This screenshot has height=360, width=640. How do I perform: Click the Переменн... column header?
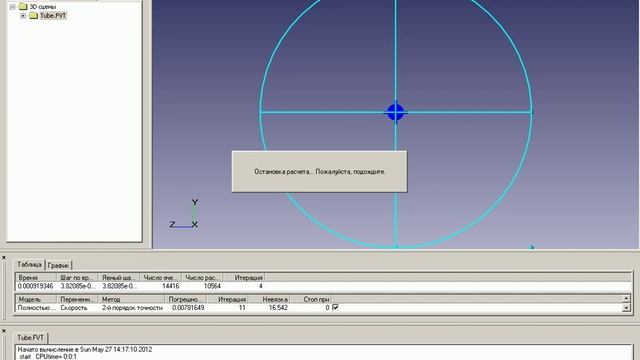click(77, 299)
